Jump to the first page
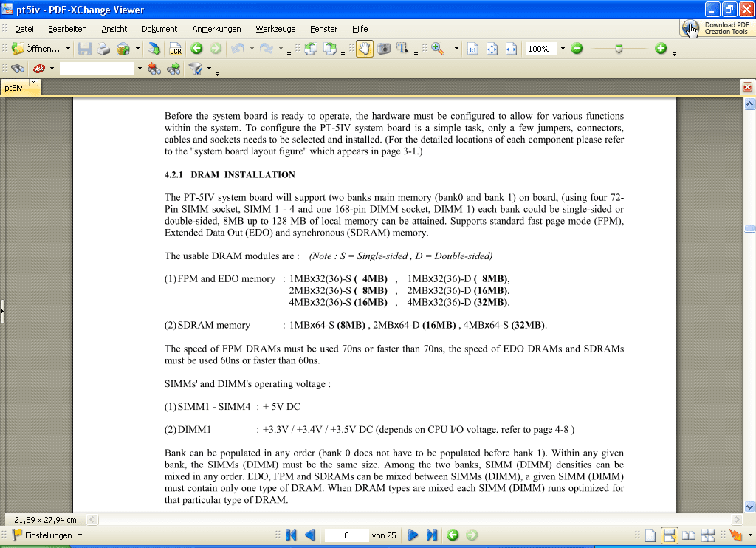756x548 pixels. pyautogui.click(x=291, y=535)
